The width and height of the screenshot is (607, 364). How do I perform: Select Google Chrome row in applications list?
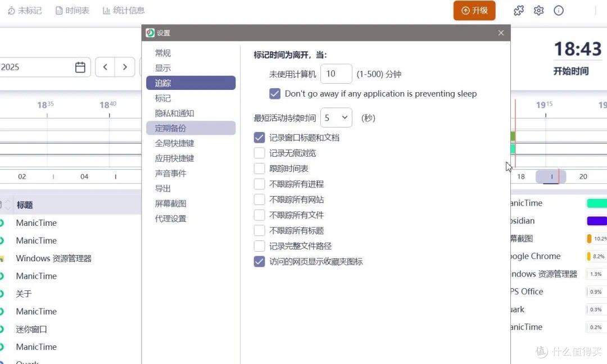[x=536, y=256]
